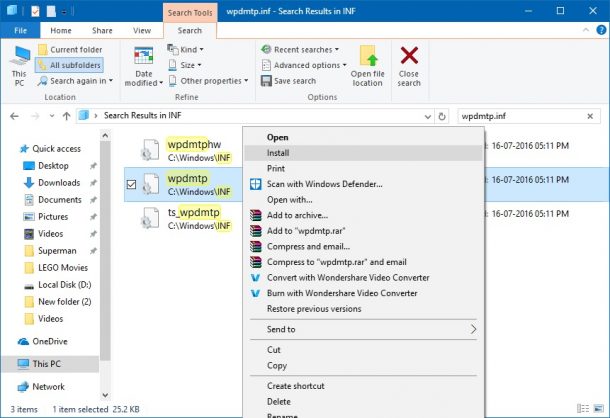Select Scan with Windows Defender option

324,184
